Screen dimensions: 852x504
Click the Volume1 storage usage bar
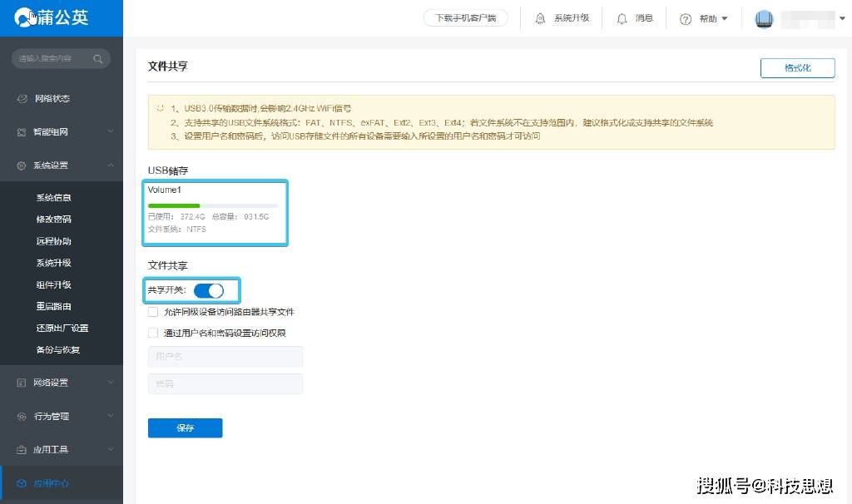[x=212, y=205]
